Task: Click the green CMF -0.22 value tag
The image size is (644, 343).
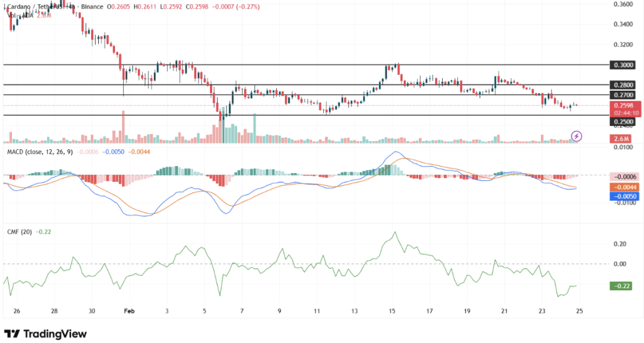Action: pos(623,286)
